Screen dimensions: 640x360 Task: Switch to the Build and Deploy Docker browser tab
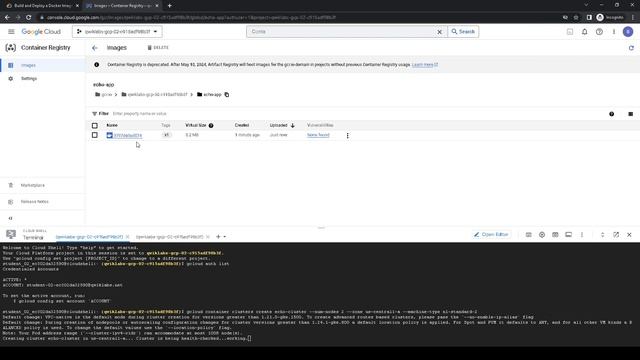[42, 6]
